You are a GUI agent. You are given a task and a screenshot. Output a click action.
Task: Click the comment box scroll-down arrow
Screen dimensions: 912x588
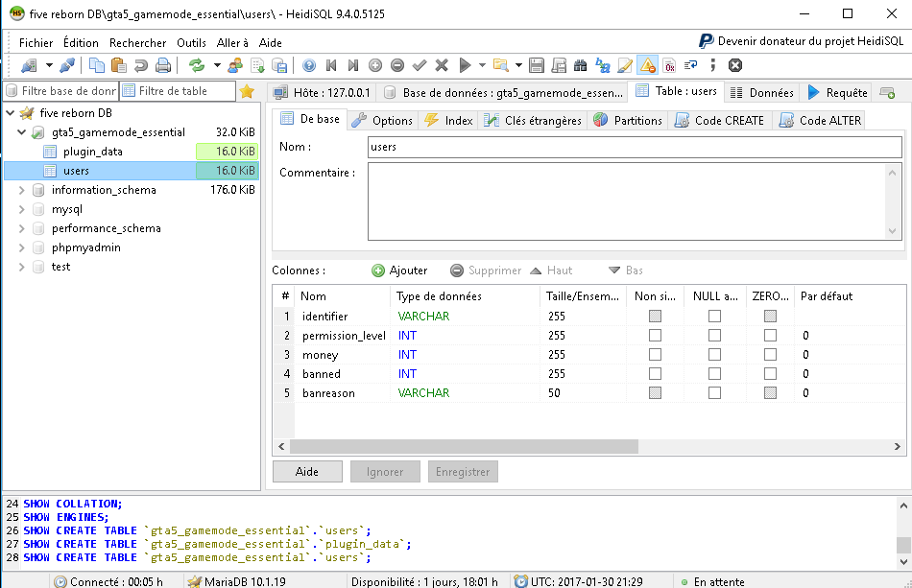coord(892,231)
